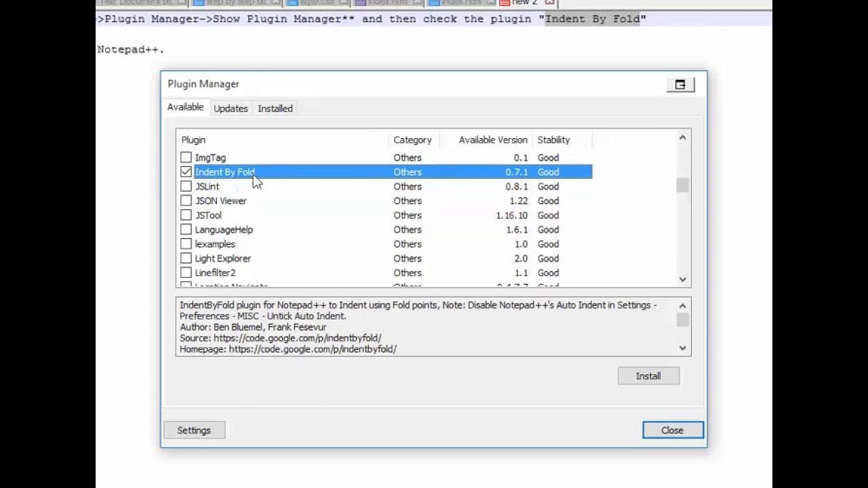This screenshot has height=488, width=868.
Task: Enable the JSON Viewer checkbox
Action: [186, 201]
